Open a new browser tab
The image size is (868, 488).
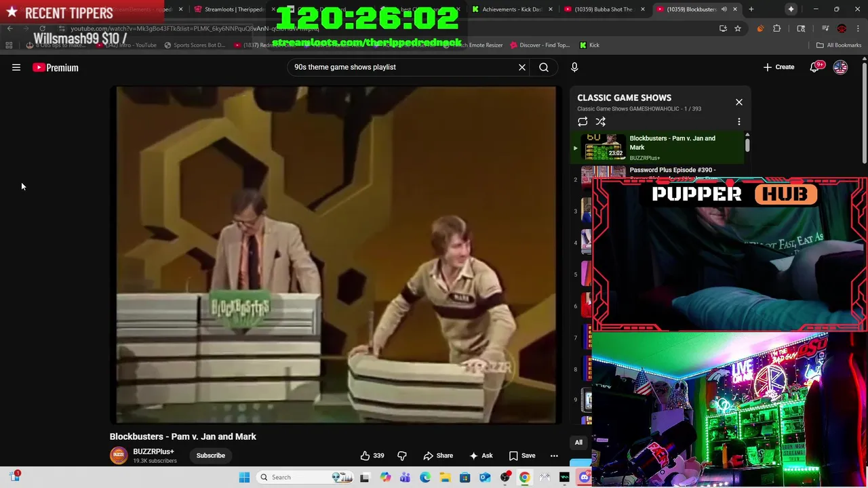751,9
